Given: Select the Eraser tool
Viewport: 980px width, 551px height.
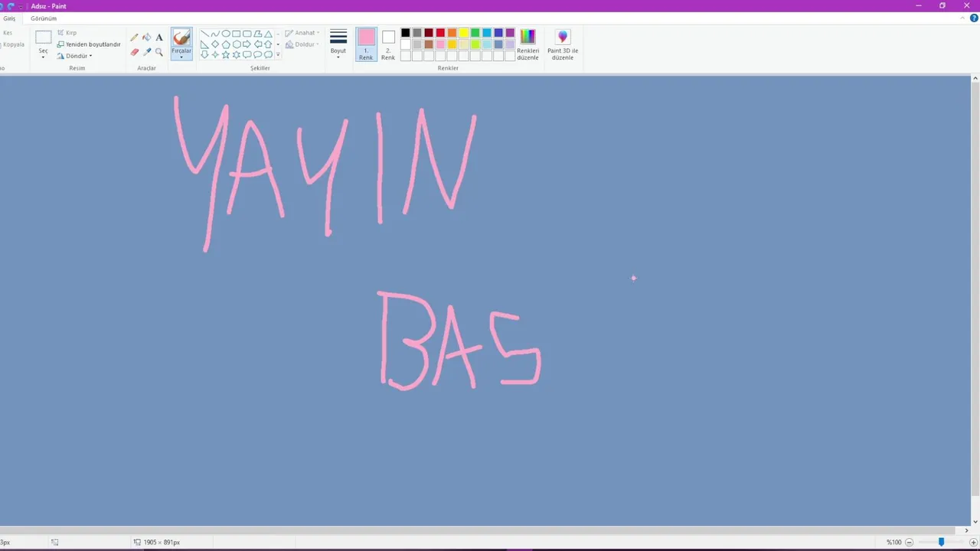Looking at the screenshot, I should coord(135,52).
